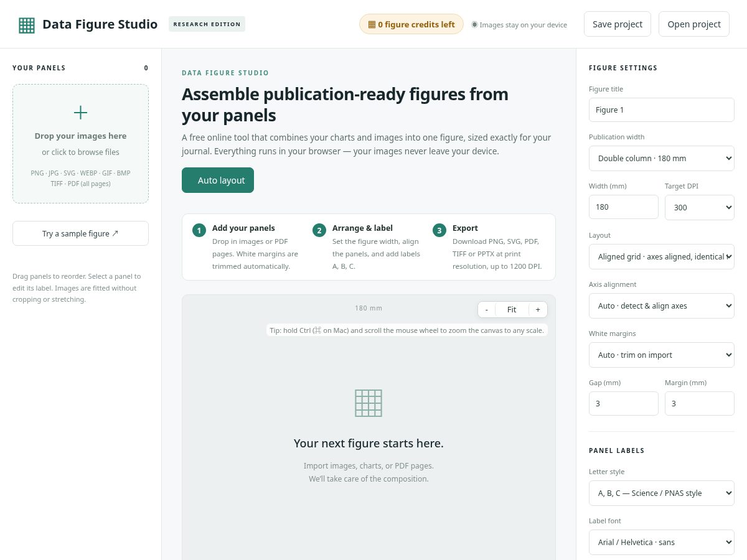Click 'Add your panels' step title
The image size is (747, 560).
click(243, 228)
